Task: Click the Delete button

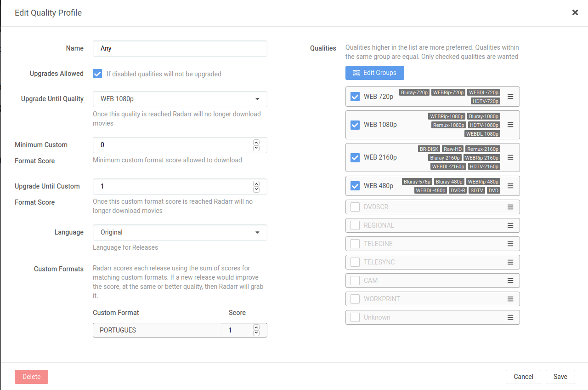Action: 31,377
